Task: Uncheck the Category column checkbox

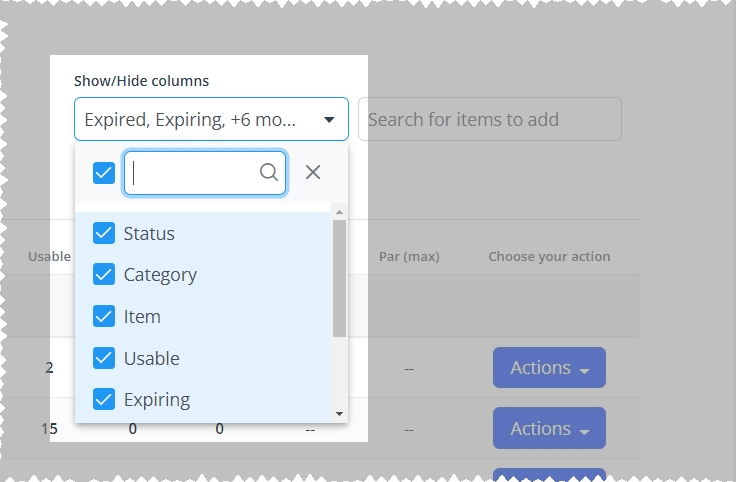Action: click(x=104, y=274)
